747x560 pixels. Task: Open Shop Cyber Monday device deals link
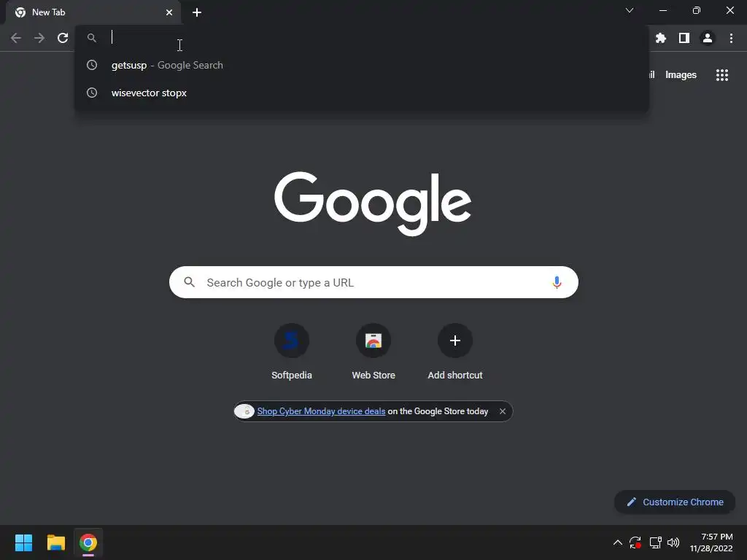pyautogui.click(x=321, y=411)
